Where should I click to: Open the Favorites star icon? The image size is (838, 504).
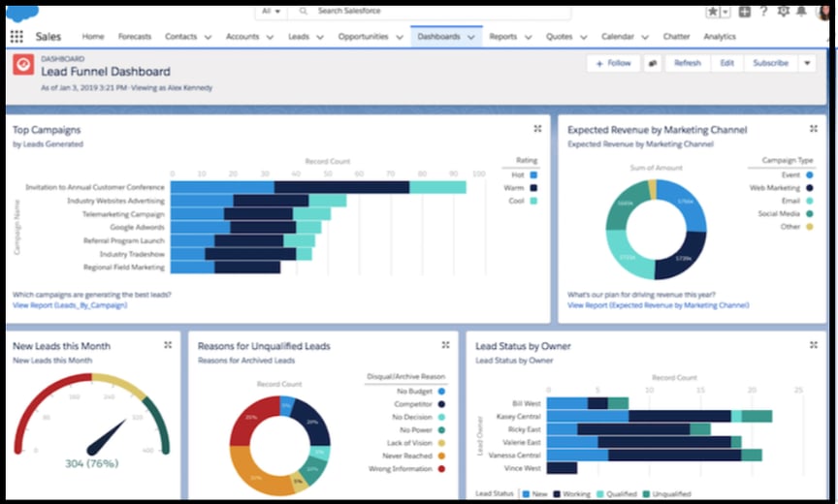713,12
